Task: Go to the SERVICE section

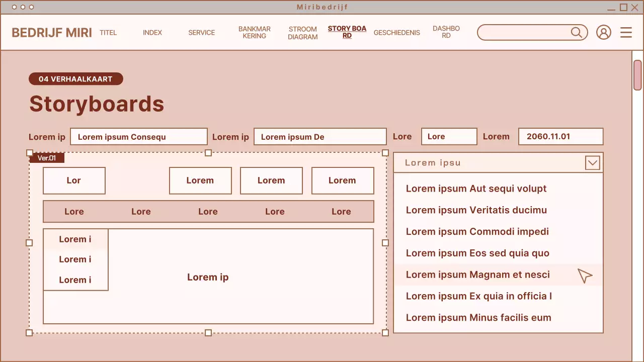Action: pos(201,32)
